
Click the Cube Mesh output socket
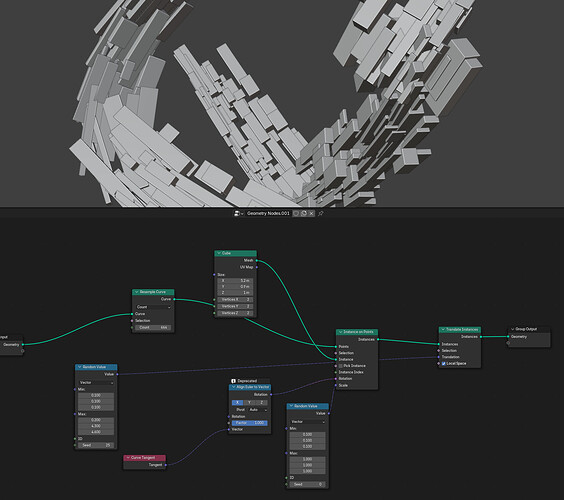(256, 260)
